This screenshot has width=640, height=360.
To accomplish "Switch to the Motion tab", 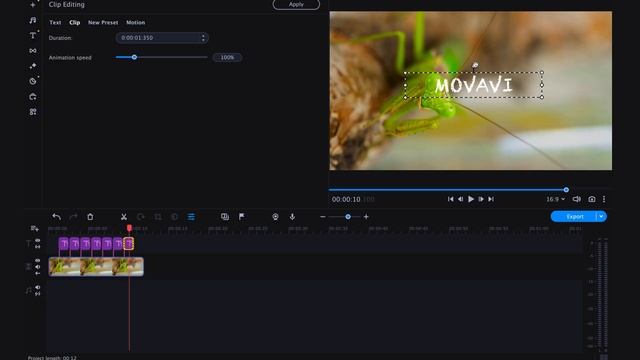I will pos(136,22).
